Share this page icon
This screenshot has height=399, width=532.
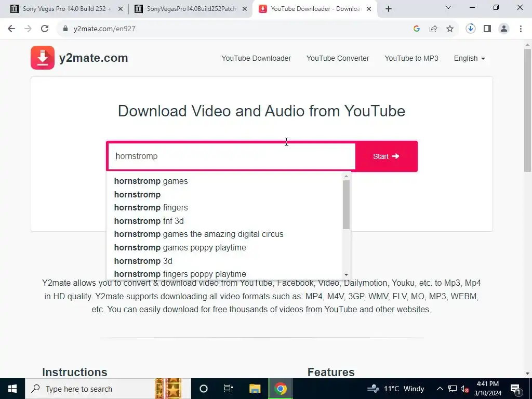pyautogui.click(x=433, y=29)
